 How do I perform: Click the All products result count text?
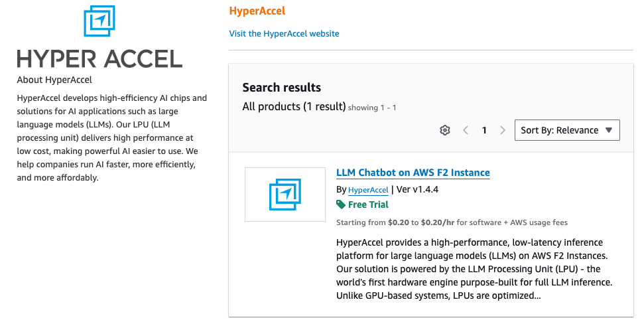click(294, 106)
